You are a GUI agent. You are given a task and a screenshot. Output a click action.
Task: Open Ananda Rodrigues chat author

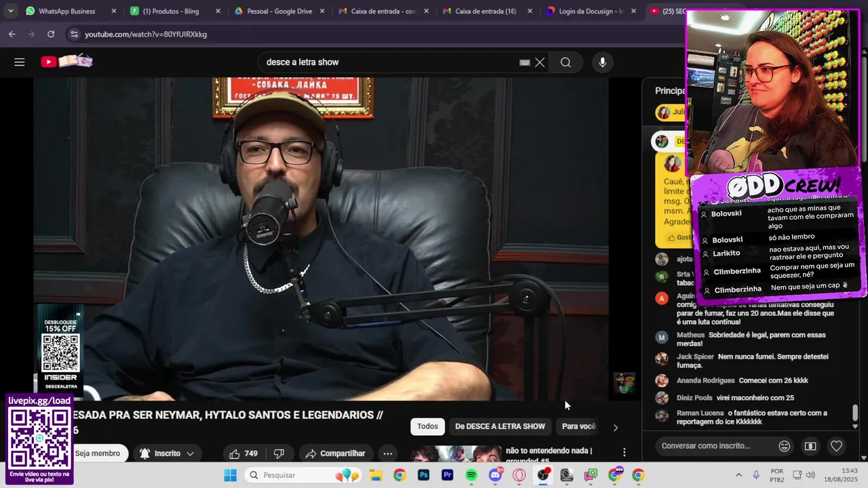[x=705, y=380]
